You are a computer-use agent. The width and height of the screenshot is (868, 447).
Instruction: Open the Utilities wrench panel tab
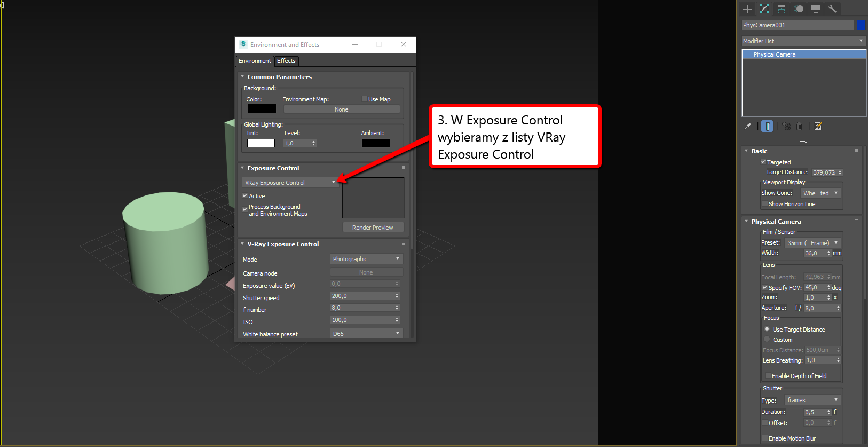[x=833, y=9]
